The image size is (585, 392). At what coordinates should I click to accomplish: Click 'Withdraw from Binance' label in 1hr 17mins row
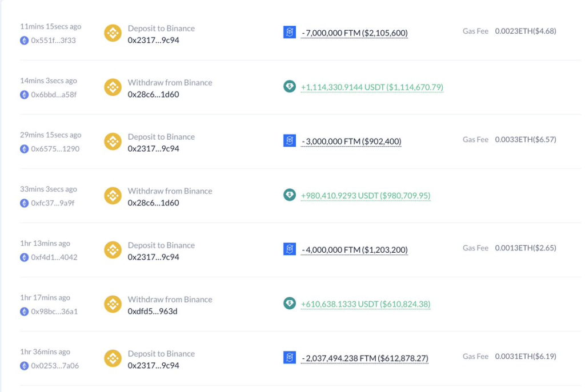(170, 299)
